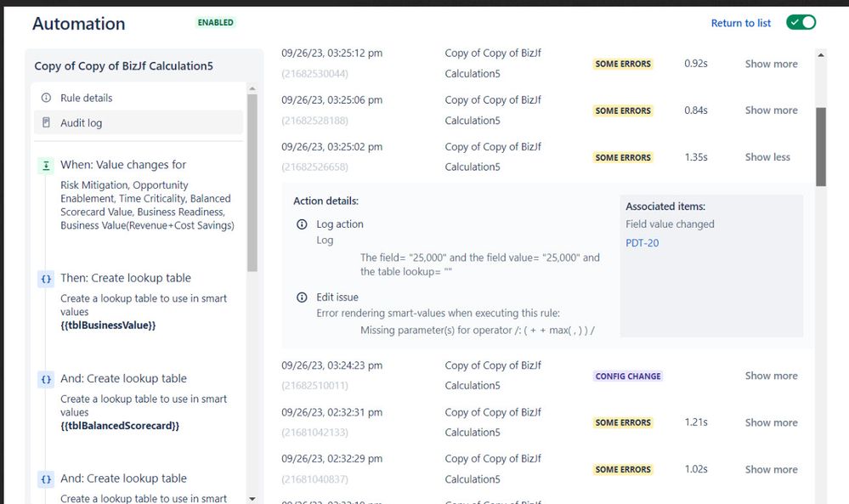
Task: Toggle the rule enabled switch off
Action: coord(801,22)
